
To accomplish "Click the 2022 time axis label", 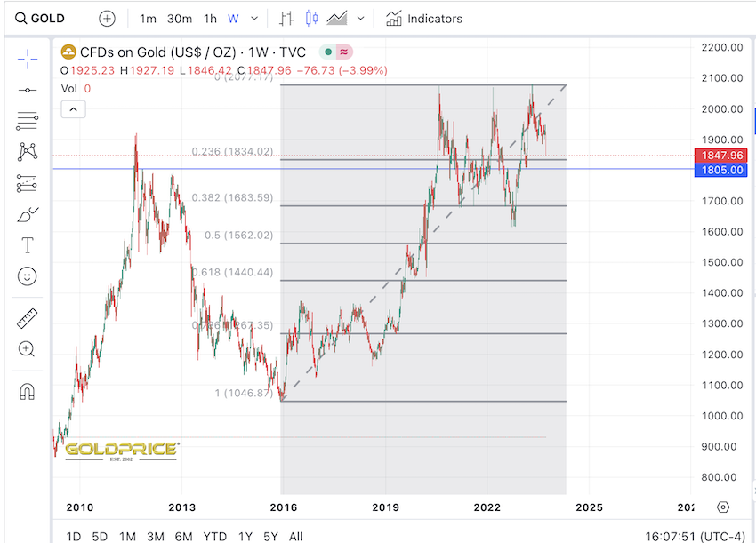I will click(487, 507).
